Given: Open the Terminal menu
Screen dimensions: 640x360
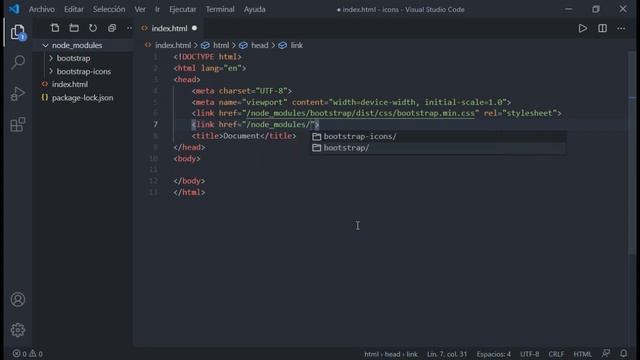Looking at the screenshot, I should (220, 9).
